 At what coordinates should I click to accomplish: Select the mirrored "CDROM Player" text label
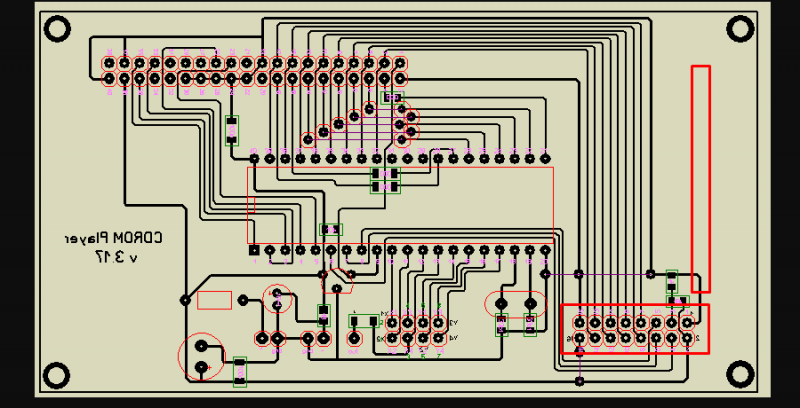114,238
